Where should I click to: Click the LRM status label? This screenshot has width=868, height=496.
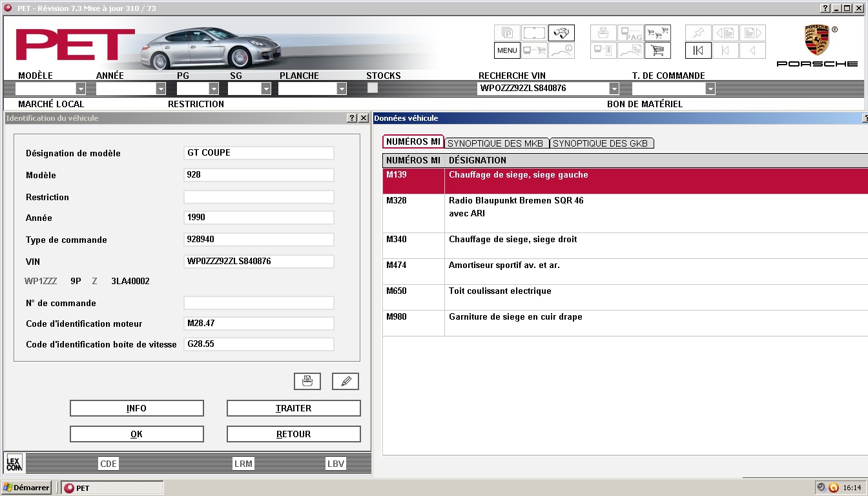(x=243, y=464)
